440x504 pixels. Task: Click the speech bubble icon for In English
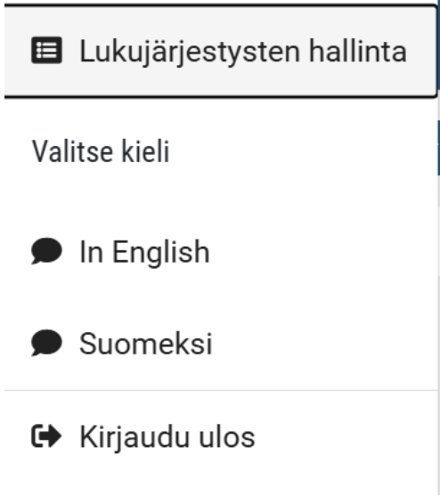click(x=46, y=251)
